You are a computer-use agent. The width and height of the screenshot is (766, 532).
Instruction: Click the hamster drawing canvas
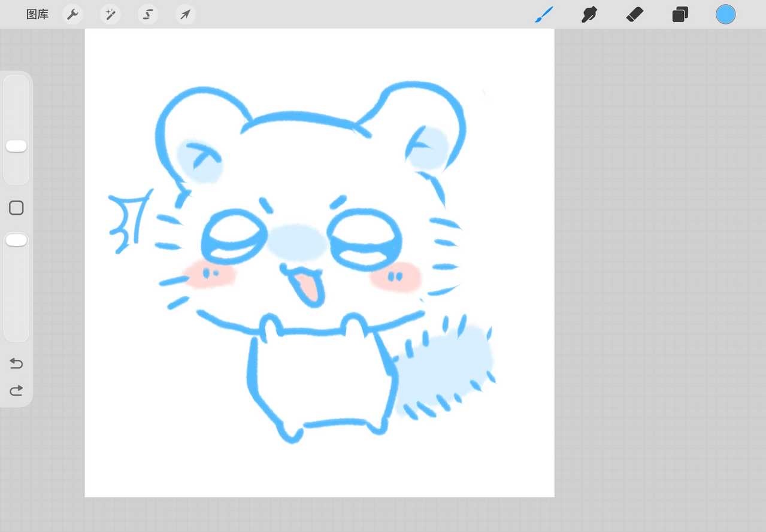point(319,263)
